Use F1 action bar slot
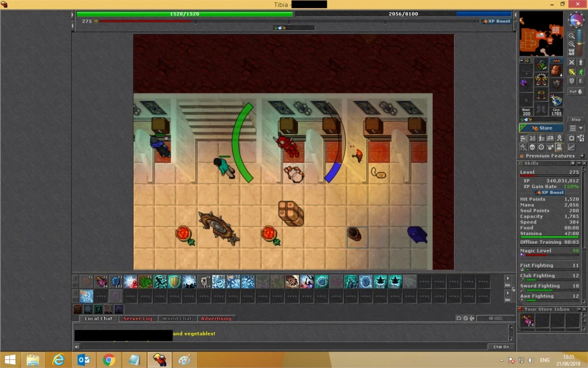Screen dimensions: 588x368 [x=87, y=281]
